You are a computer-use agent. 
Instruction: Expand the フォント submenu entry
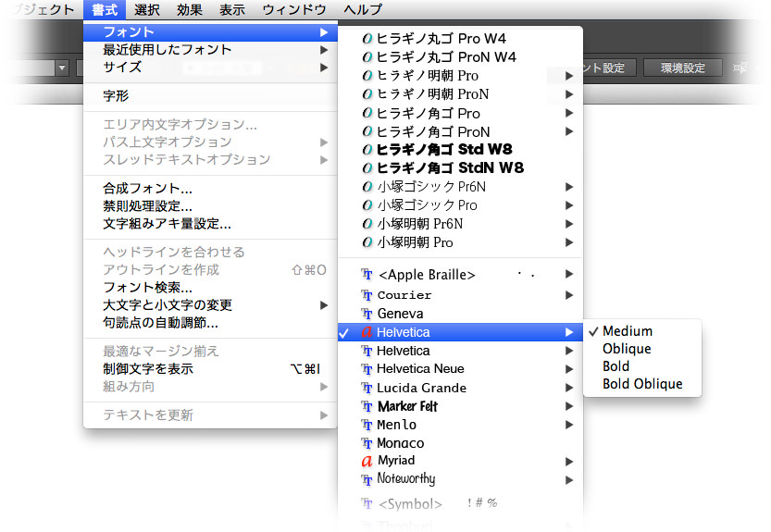(x=210, y=32)
